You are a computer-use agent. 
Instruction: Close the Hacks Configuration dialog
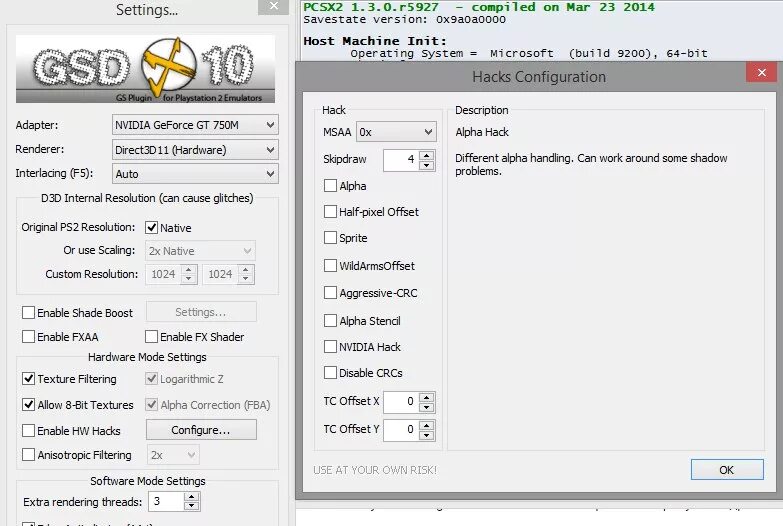(762, 72)
